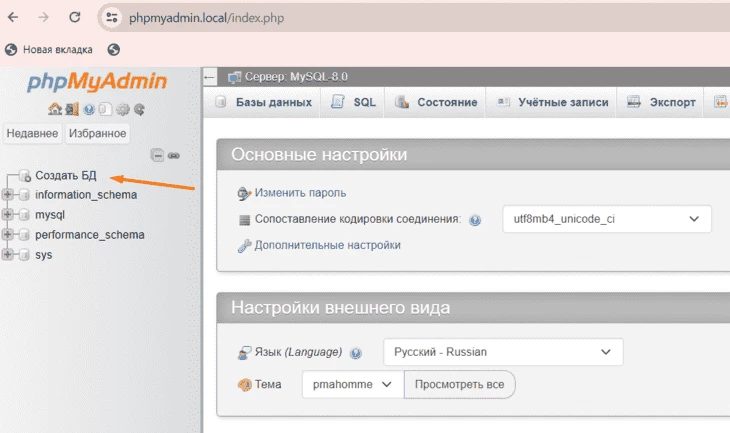Select performance_schema database name
Viewport: 730px width, 433px height.
[x=90, y=235]
